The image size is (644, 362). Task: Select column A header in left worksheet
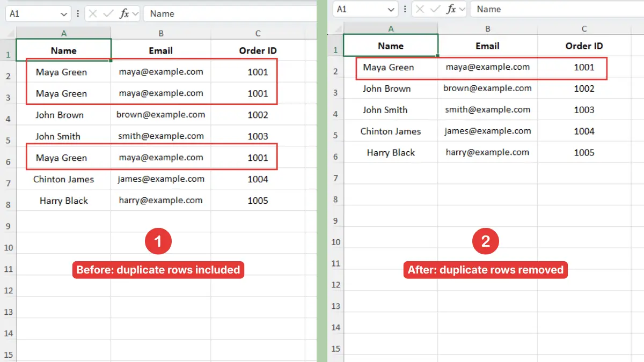[64, 34]
